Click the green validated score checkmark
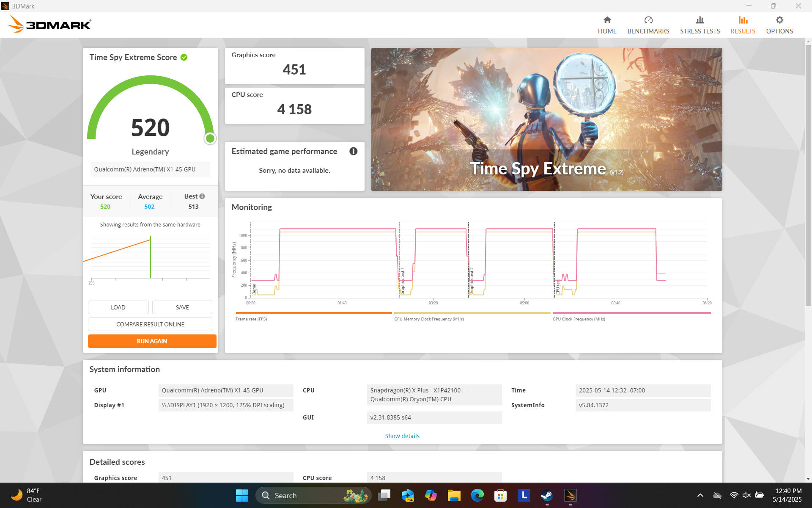 [184, 57]
